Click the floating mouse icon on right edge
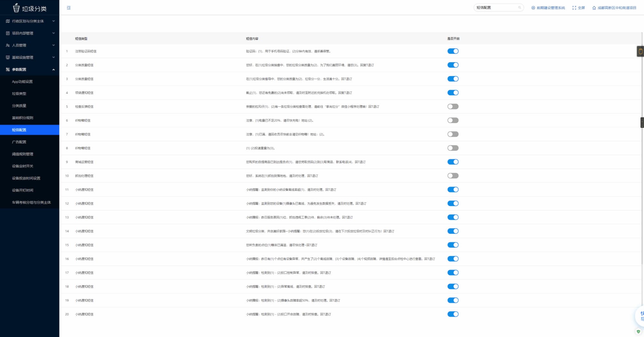 pos(640,51)
